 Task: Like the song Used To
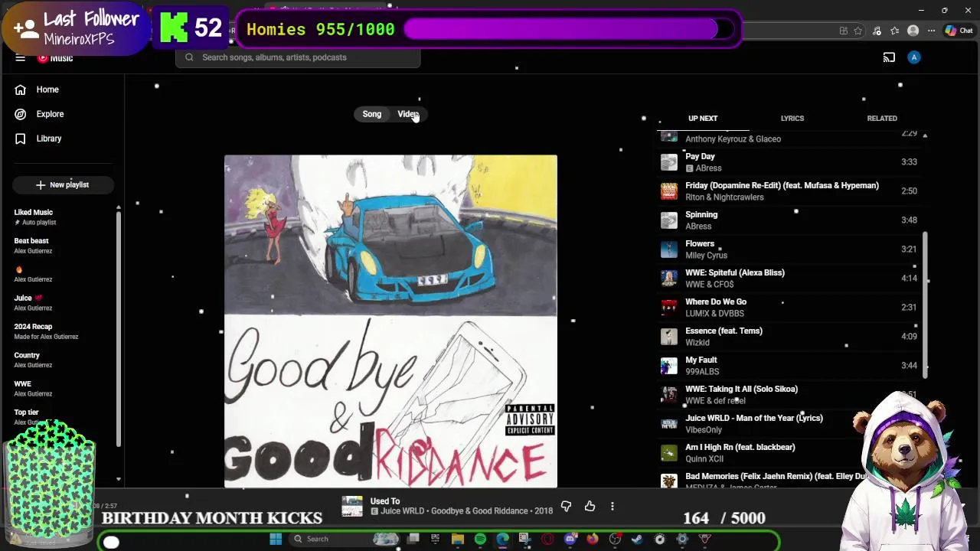coord(590,506)
